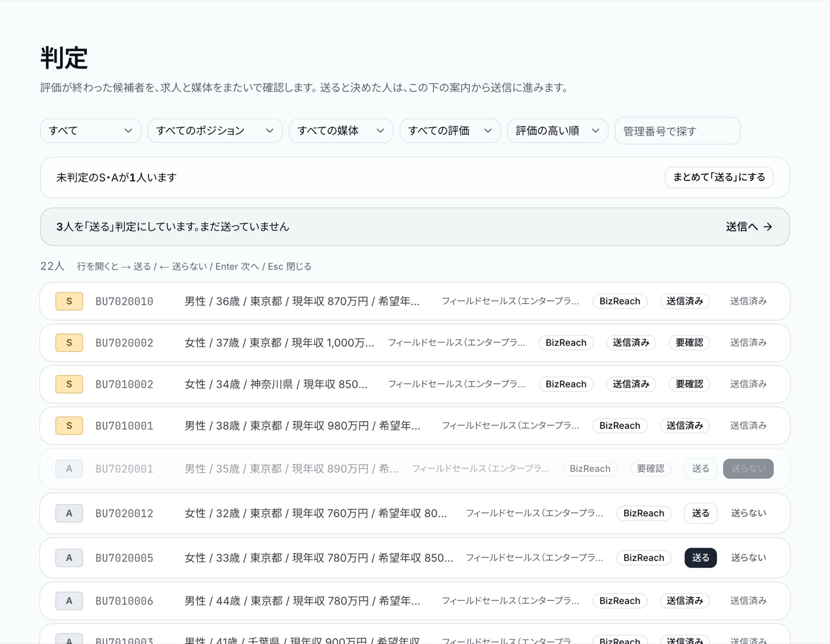This screenshot has height=644, width=830.
Task: Expand the すべてのポジション dropdown
Action: coord(215,131)
